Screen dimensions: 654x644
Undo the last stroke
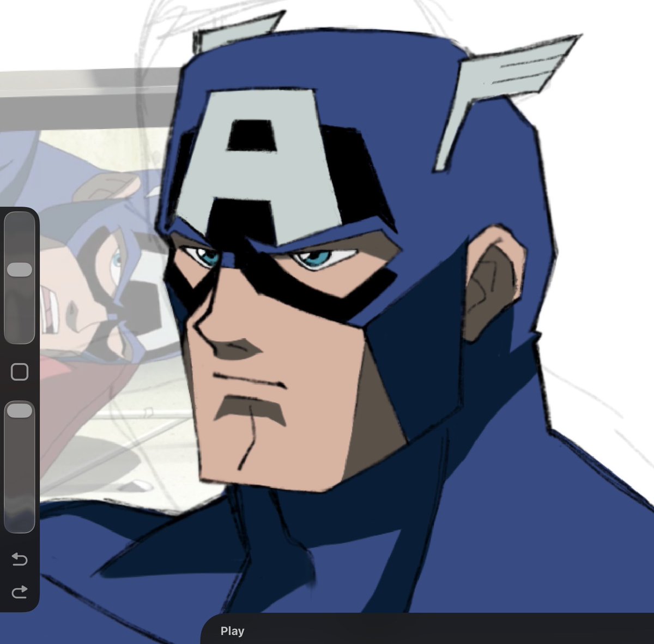(20, 559)
